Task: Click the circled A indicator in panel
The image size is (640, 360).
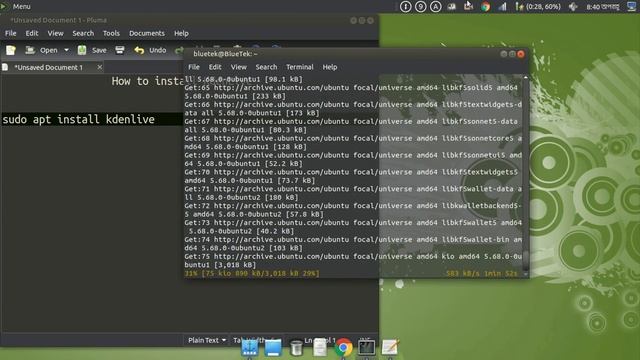Action: (x=436, y=7)
